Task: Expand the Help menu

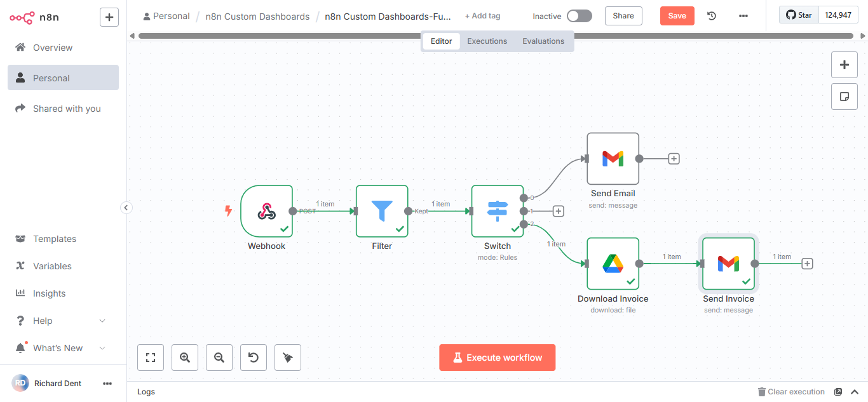Action: click(x=63, y=321)
